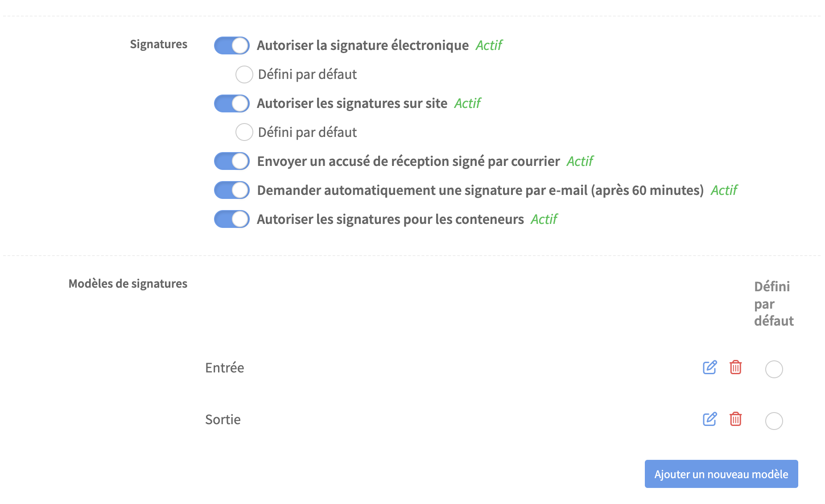This screenshot has height=504, width=825.
Task: Set Sortie template as default radio
Action: [x=774, y=421]
